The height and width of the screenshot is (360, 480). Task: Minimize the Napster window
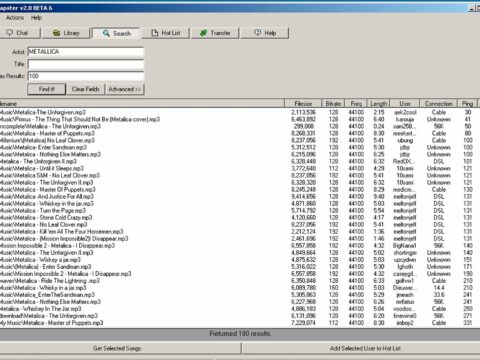(x=472, y=8)
